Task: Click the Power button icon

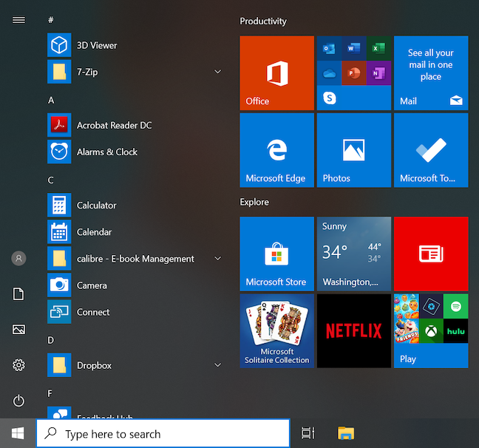Action: (19, 401)
